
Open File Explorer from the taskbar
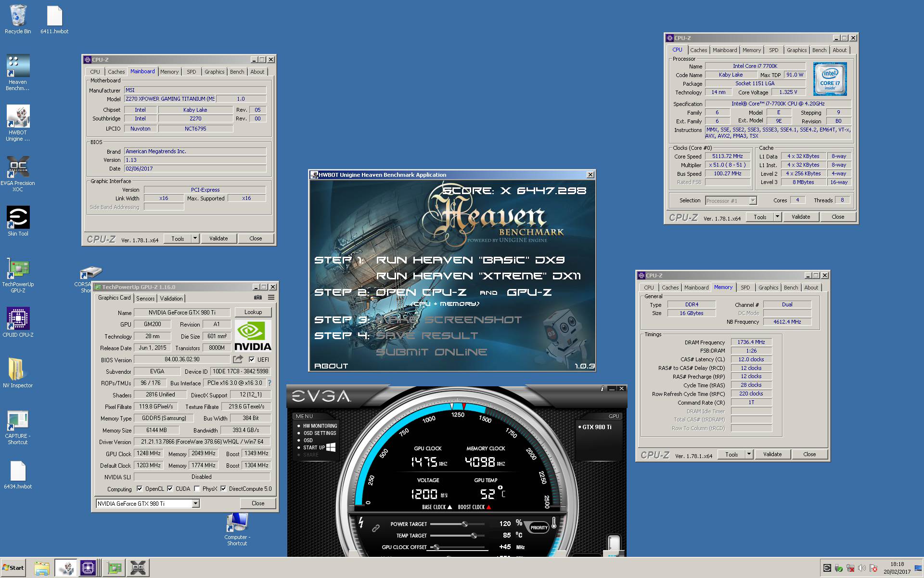point(42,568)
